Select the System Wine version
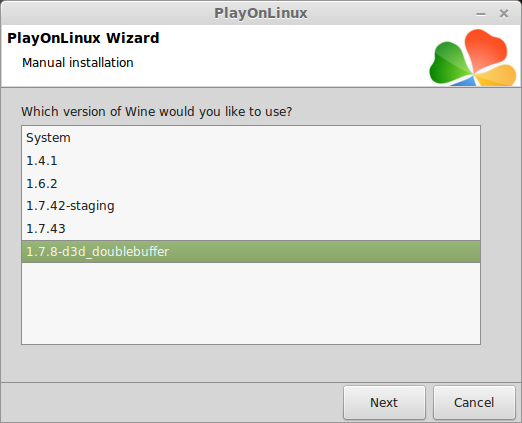The image size is (522, 423). [x=251, y=138]
